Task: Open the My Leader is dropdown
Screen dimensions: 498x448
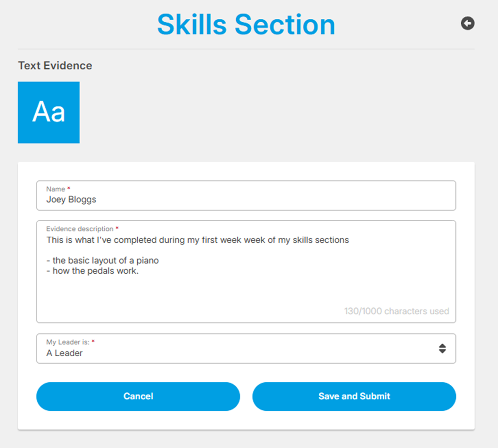Action: (246, 348)
